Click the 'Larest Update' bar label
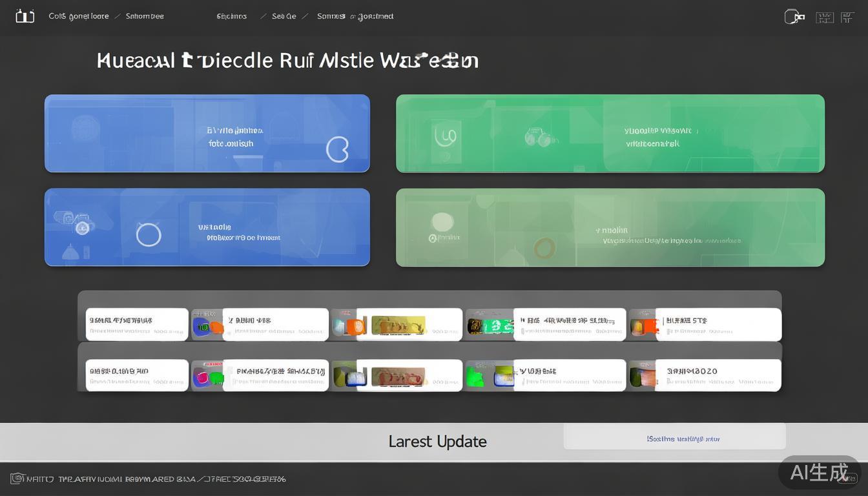 point(437,442)
